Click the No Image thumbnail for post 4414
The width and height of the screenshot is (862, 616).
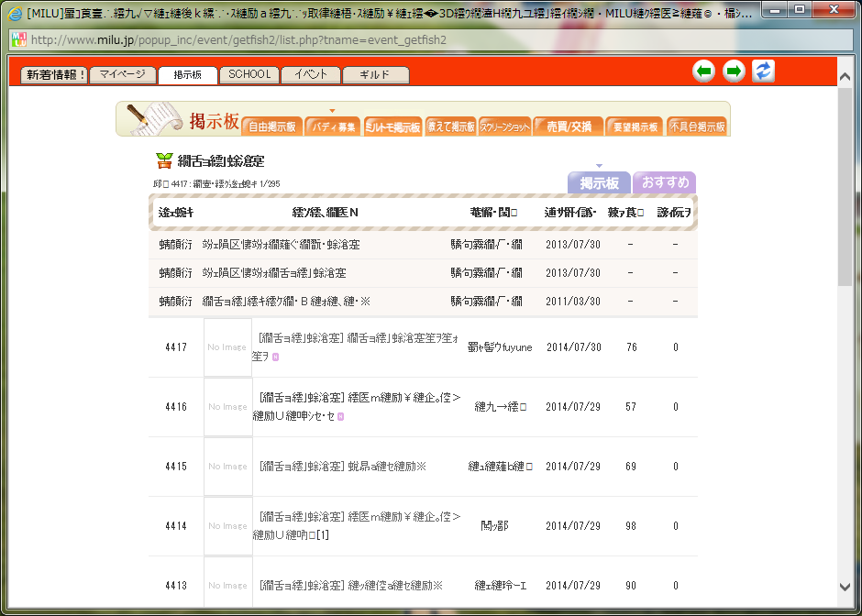coord(227,526)
